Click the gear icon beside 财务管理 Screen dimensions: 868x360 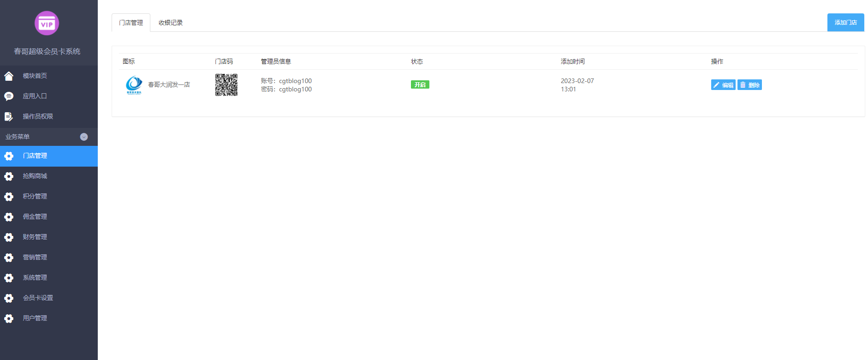pos(9,237)
